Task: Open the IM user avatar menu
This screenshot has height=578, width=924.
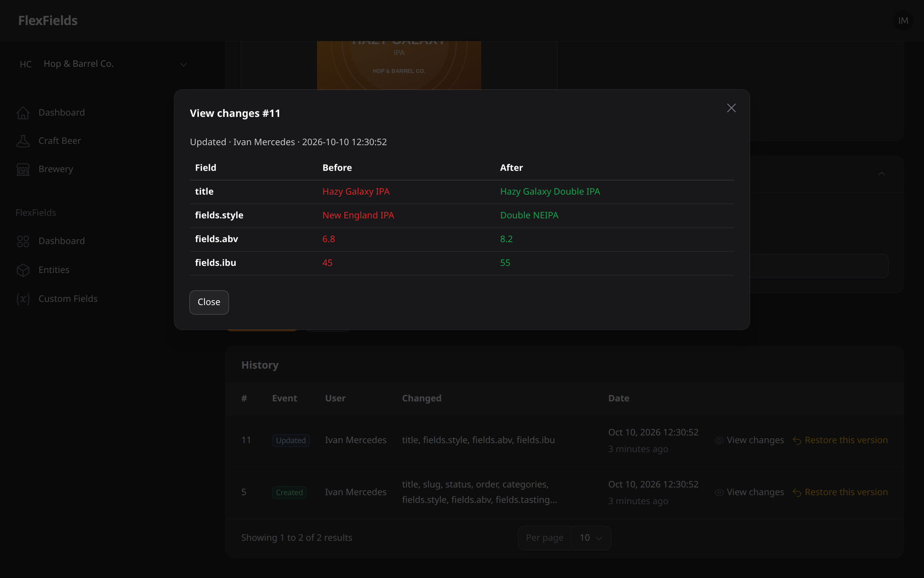Action: [903, 21]
